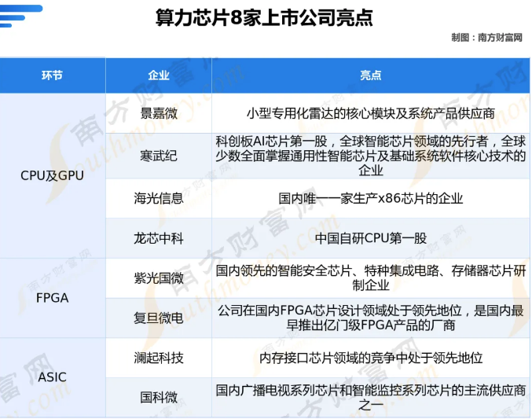This screenshot has height=419, width=532.
Task: Select the 亮点 column header
Action: coord(370,75)
